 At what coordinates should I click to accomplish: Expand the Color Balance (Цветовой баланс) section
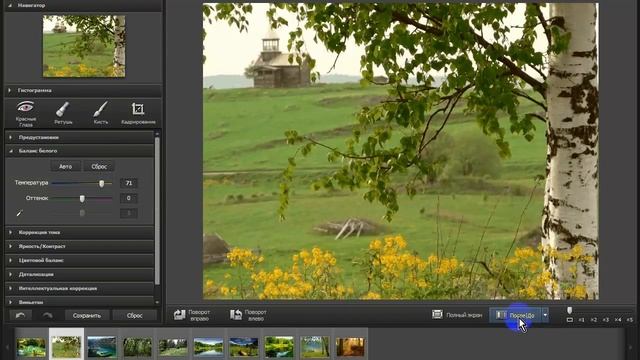click(x=80, y=260)
